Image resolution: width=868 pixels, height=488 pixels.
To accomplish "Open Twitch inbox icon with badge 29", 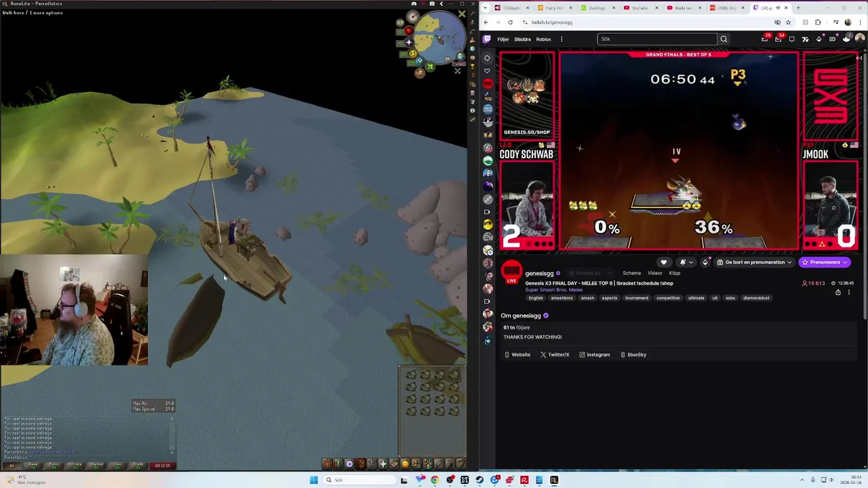I will click(764, 39).
